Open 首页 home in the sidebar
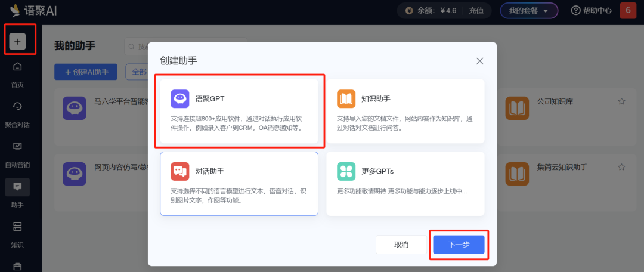 [x=17, y=75]
